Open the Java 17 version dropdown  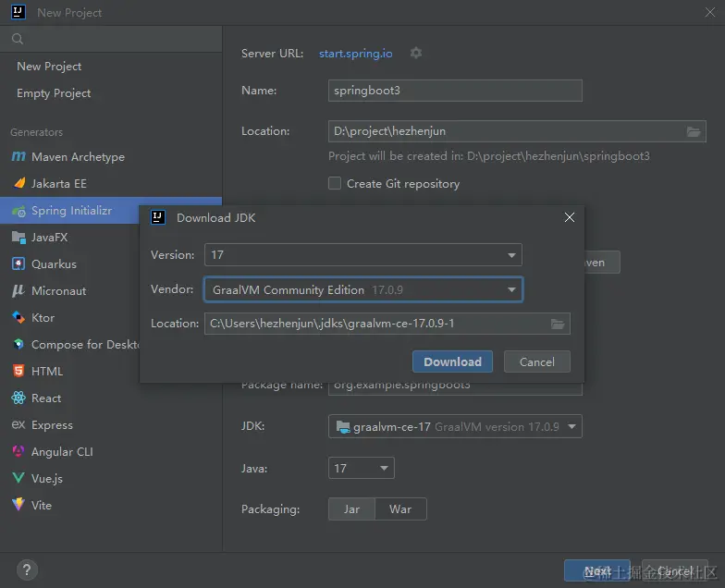click(x=361, y=468)
